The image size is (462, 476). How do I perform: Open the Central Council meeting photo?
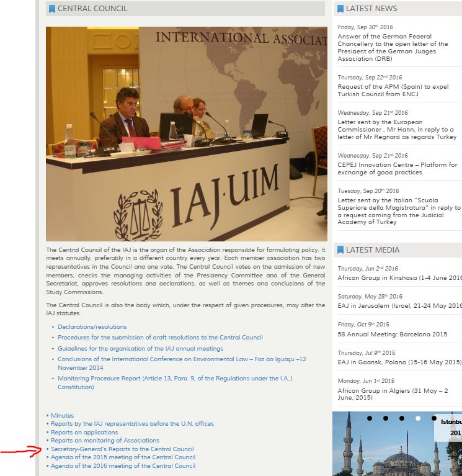pyautogui.click(x=187, y=134)
